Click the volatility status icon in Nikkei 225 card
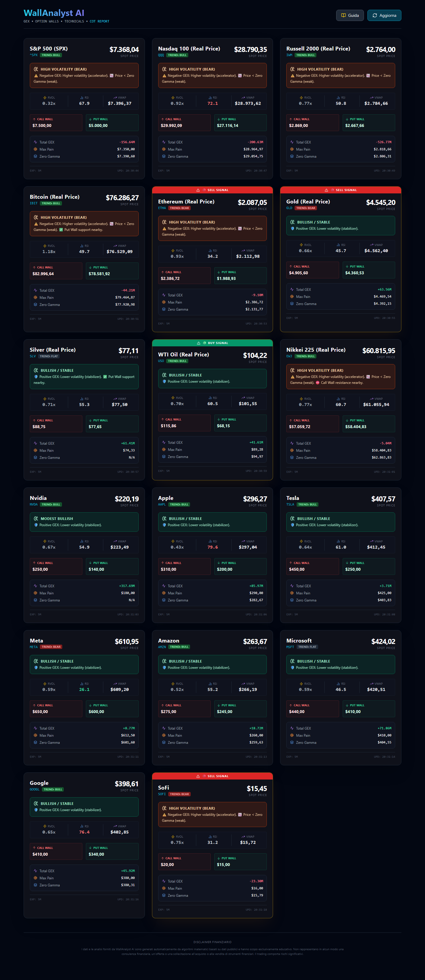425x980 pixels. tap(292, 370)
